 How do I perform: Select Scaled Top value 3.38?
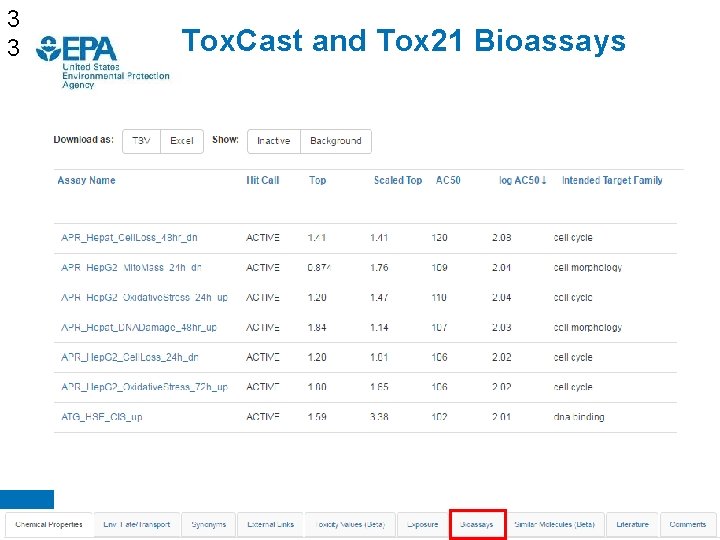pos(379,417)
